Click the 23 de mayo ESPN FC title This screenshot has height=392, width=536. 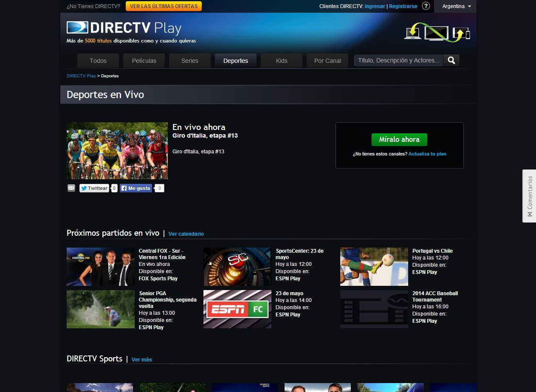click(x=289, y=293)
